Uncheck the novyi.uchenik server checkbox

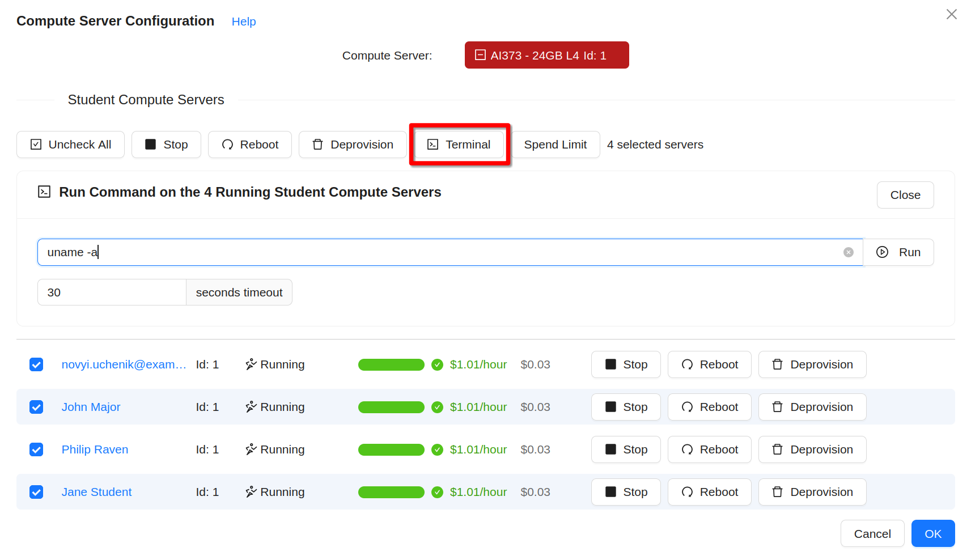click(x=36, y=364)
